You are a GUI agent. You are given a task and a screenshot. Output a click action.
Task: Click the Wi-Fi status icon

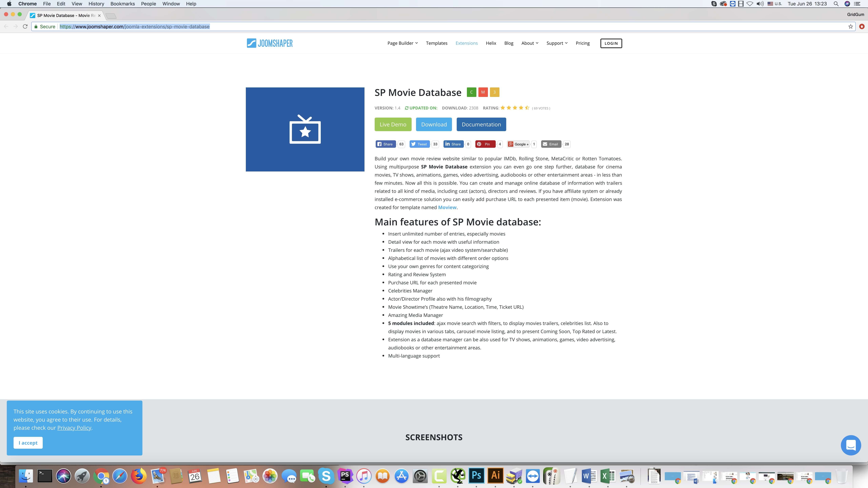click(750, 4)
